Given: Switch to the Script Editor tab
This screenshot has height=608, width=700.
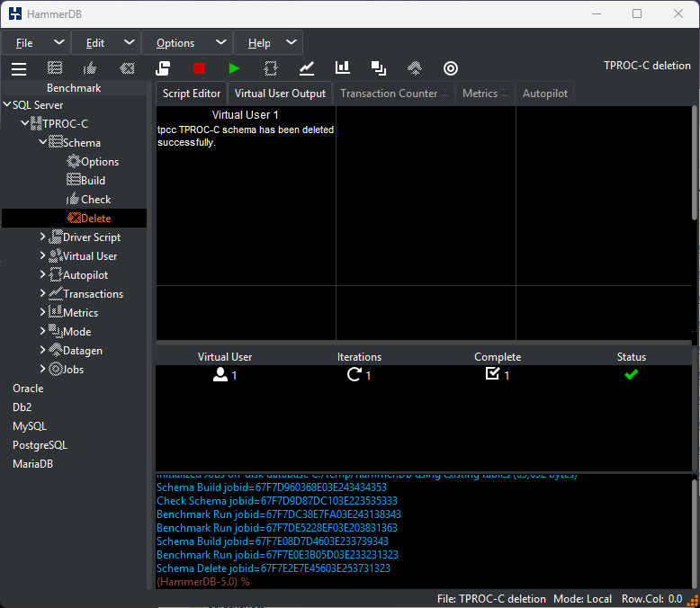Looking at the screenshot, I should click(192, 94).
